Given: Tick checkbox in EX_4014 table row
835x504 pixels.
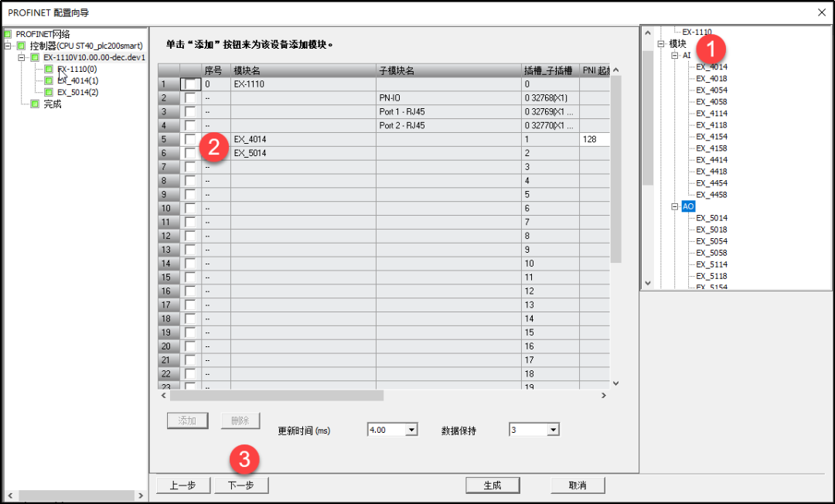Looking at the screenshot, I should click(190, 139).
